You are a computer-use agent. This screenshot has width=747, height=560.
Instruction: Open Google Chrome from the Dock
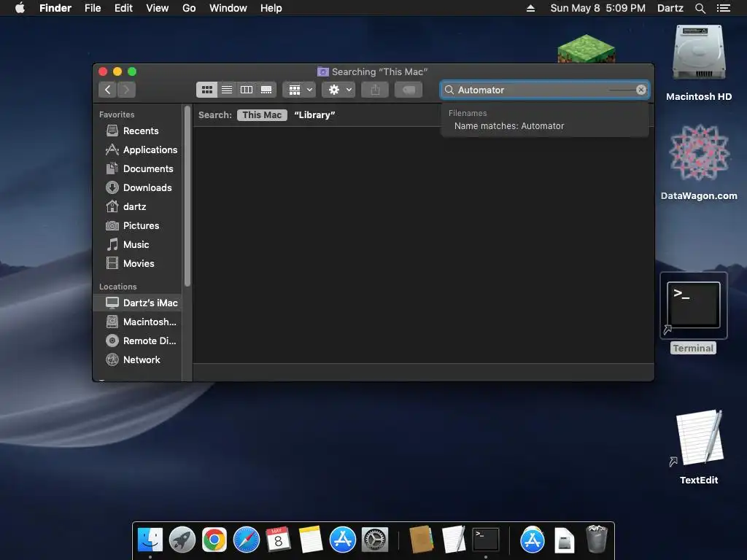[x=214, y=540]
